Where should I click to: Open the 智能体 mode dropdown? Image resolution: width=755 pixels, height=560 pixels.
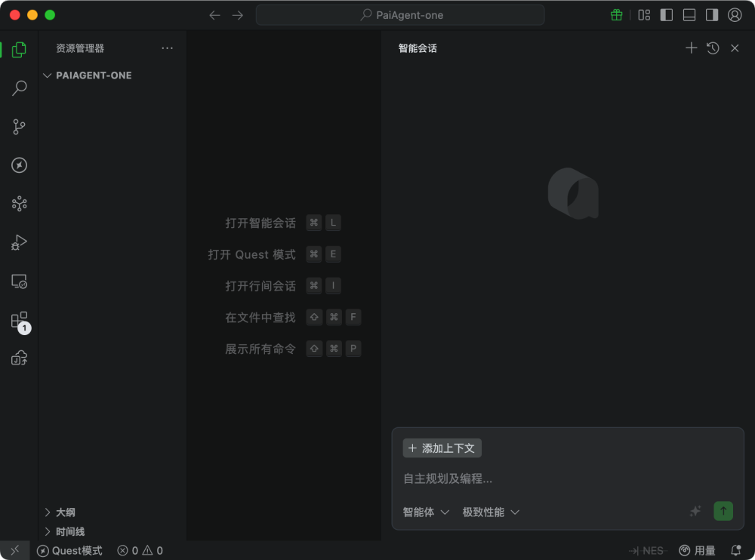425,512
